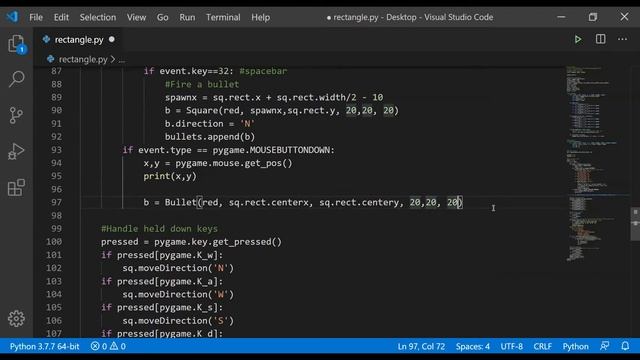Click 'Bullet' in line 97
This screenshot has width=640, height=360.
click(x=181, y=202)
